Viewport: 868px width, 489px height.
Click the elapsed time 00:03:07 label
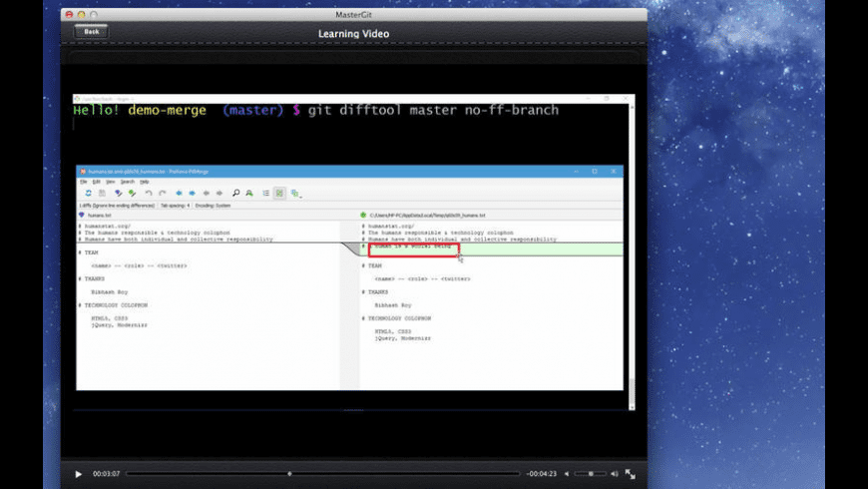[107, 474]
